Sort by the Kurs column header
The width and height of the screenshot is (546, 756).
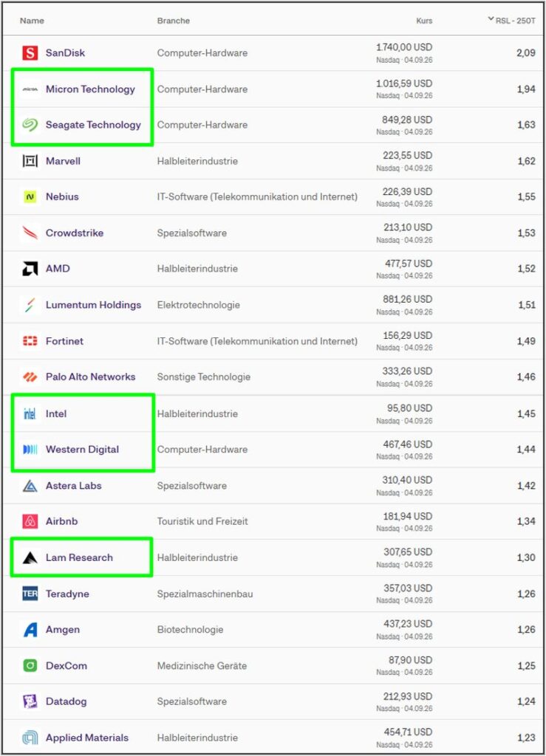424,21
